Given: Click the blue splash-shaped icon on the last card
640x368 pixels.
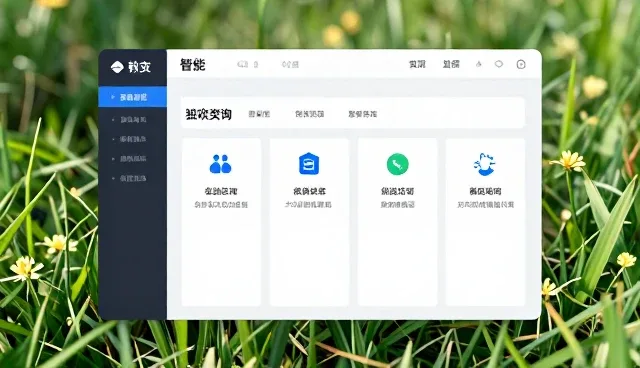Looking at the screenshot, I should pos(485,164).
